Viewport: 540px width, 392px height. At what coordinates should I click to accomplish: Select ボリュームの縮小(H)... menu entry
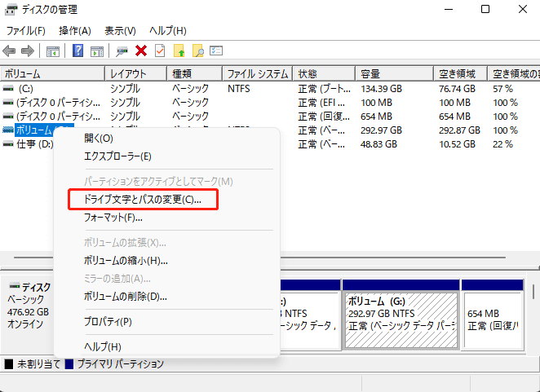126,261
